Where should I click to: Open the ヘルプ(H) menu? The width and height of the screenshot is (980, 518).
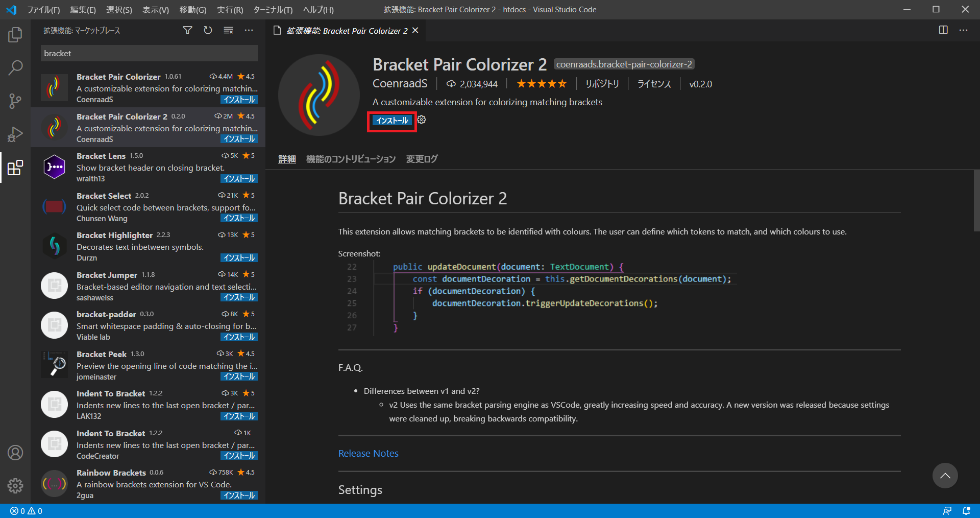(x=318, y=10)
